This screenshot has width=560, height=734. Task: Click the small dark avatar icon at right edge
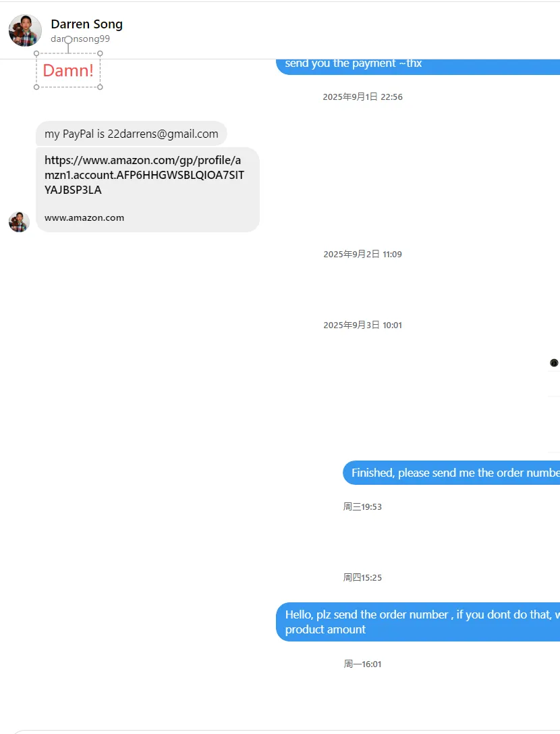pyautogui.click(x=554, y=363)
